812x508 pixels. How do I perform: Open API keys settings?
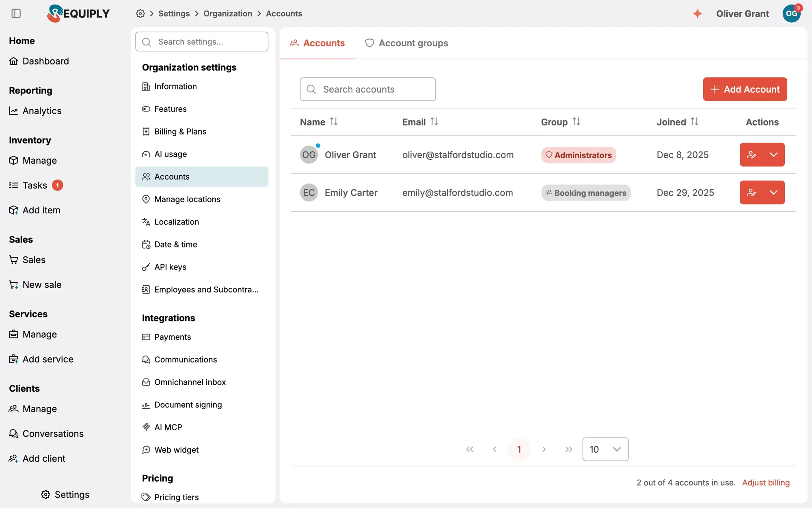202,267
